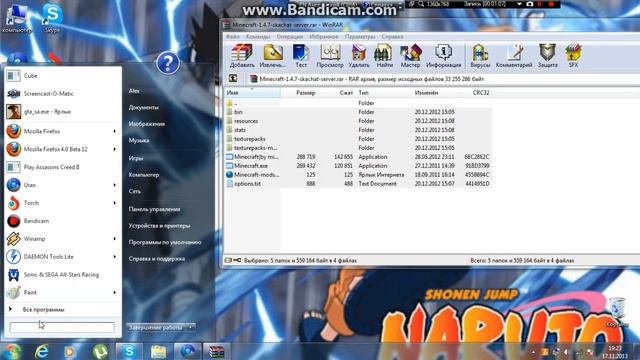The image size is (640, 360).
Task: Open Документы in the Start menu
Action: 143,107
